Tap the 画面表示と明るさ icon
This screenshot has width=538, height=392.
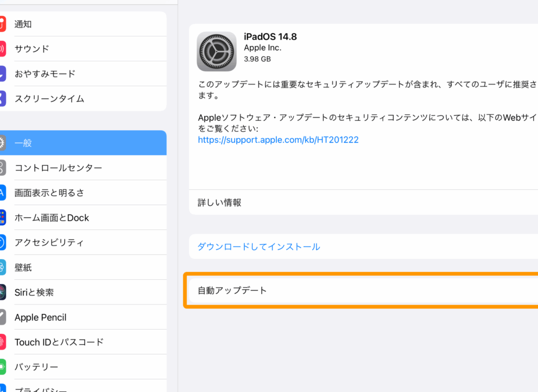tap(3, 193)
